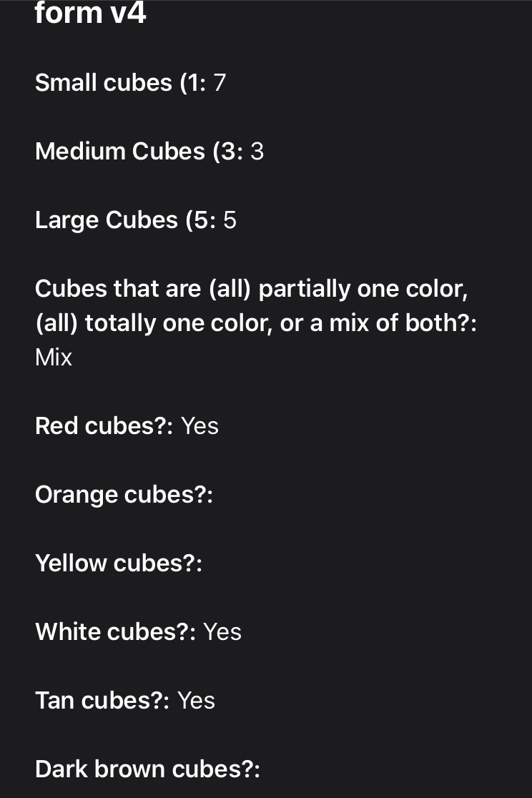The image size is (532, 798).
Task: Select the "White cubes?" label
Action: tap(115, 632)
